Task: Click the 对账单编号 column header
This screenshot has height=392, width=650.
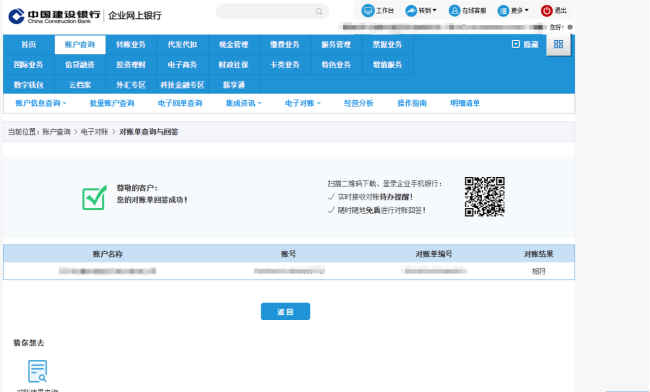Action: pos(434,254)
